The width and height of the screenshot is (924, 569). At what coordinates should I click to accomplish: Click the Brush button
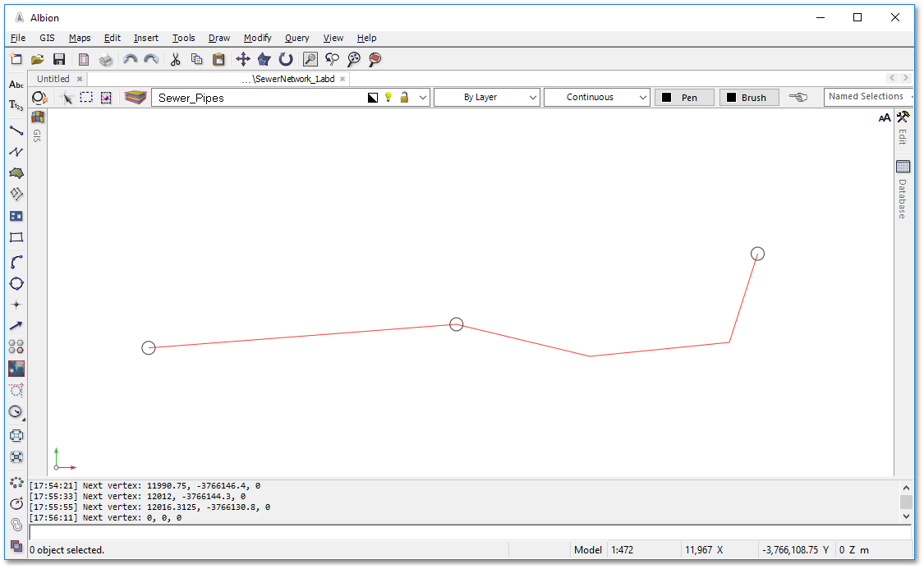[x=749, y=97]
